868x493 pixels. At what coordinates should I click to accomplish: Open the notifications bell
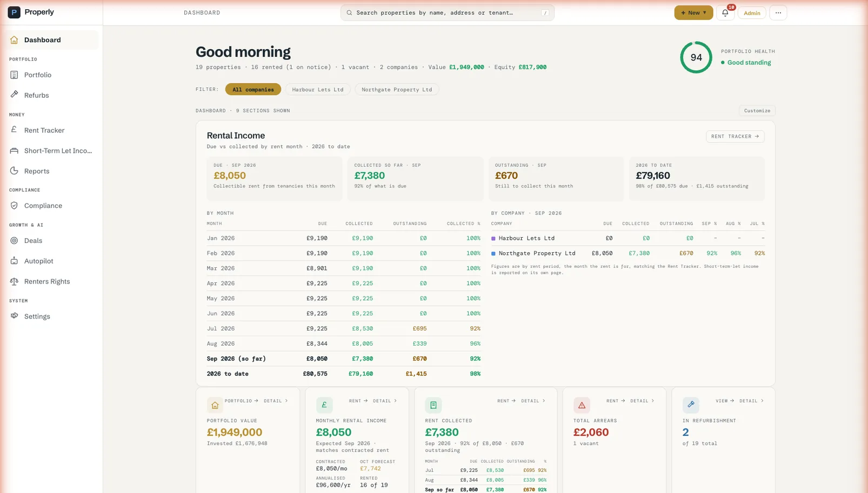tap(725, 12)
